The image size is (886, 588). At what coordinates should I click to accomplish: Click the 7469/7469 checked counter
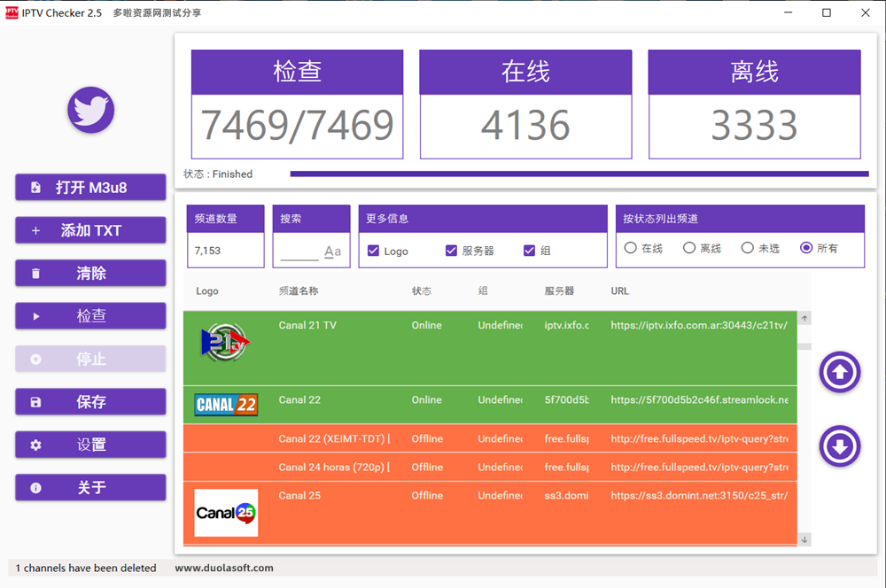[x=297, y=126]
